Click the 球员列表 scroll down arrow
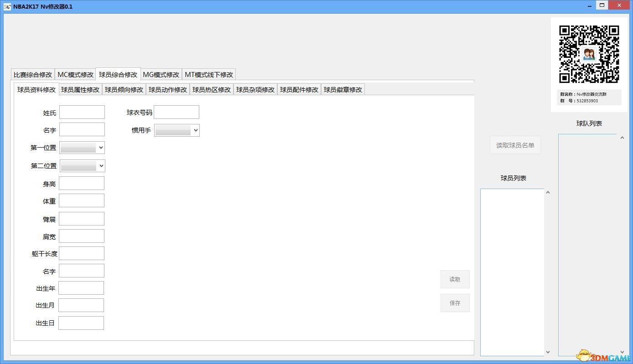The width and height of the screenshot is (633, 364). [x=548, y=352]
